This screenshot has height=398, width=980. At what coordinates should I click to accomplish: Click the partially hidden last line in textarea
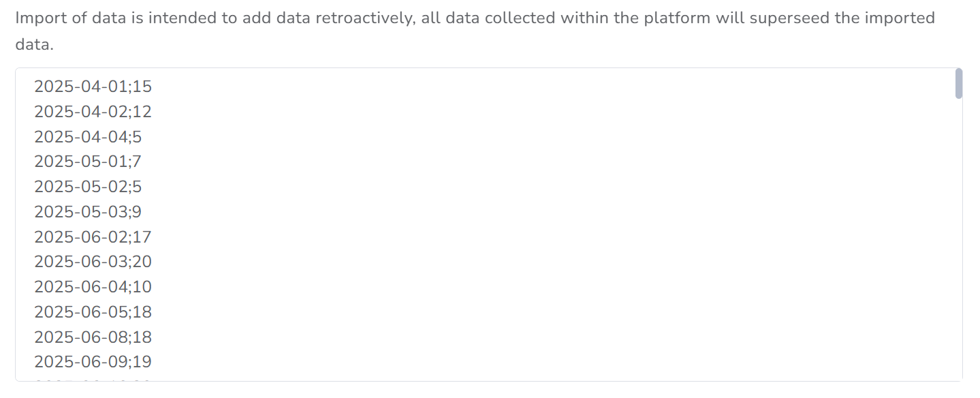point(93,379)
